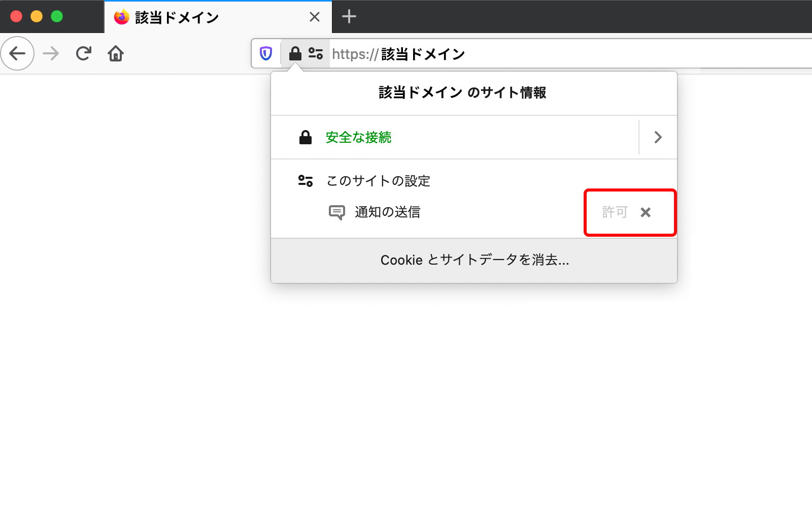Click the notification speech bubble icon

337,212
